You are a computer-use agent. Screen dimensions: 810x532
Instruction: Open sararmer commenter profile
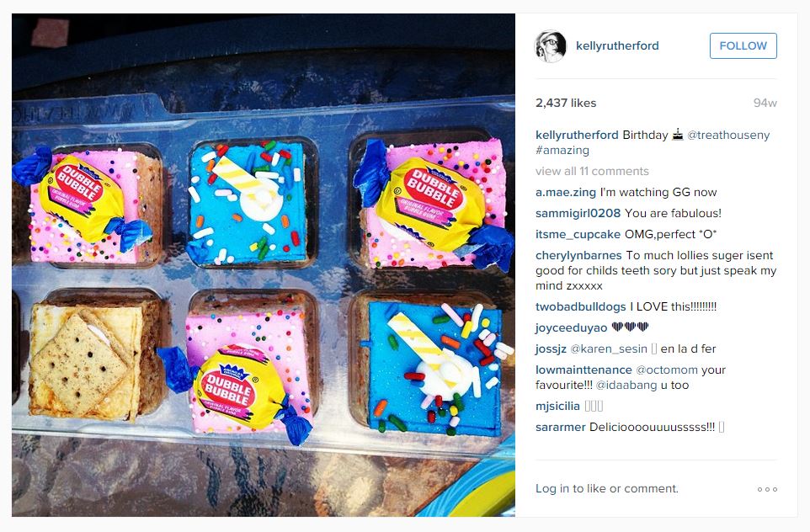pos(561,427)
